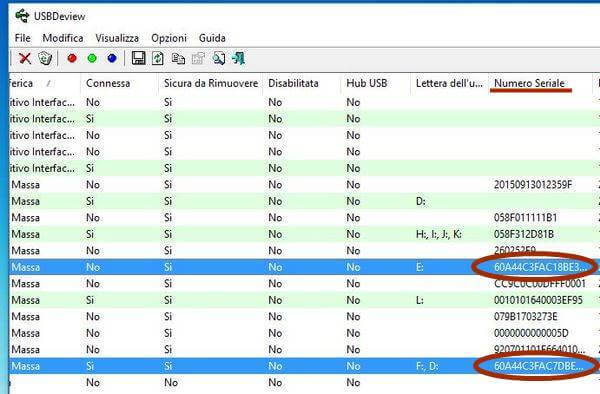600x394 pixels.
Task: Click the red dot disconnect device icon
Action: click(72, 58)
